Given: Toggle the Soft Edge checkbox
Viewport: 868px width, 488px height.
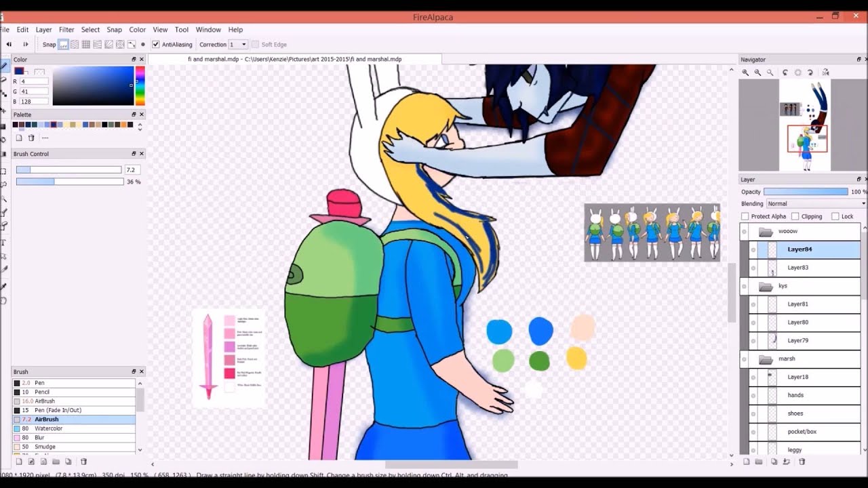Looking at the screenshot, I should tap(255, 45).
